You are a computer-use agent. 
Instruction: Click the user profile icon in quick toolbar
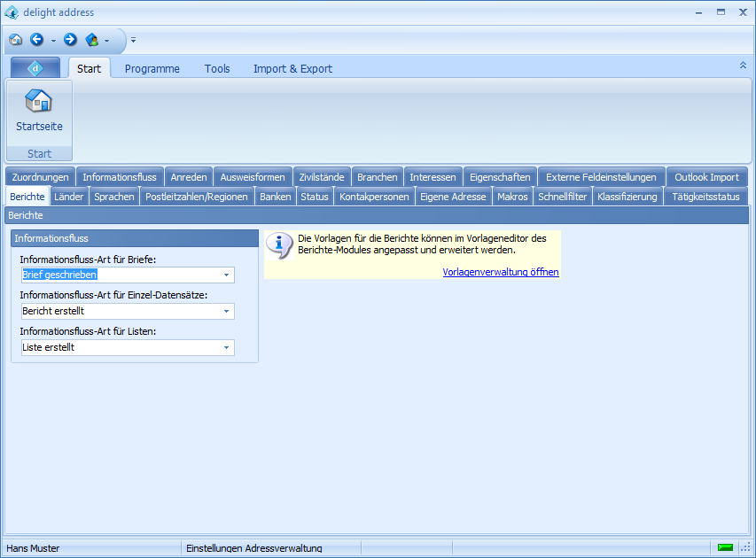point(91,40)
